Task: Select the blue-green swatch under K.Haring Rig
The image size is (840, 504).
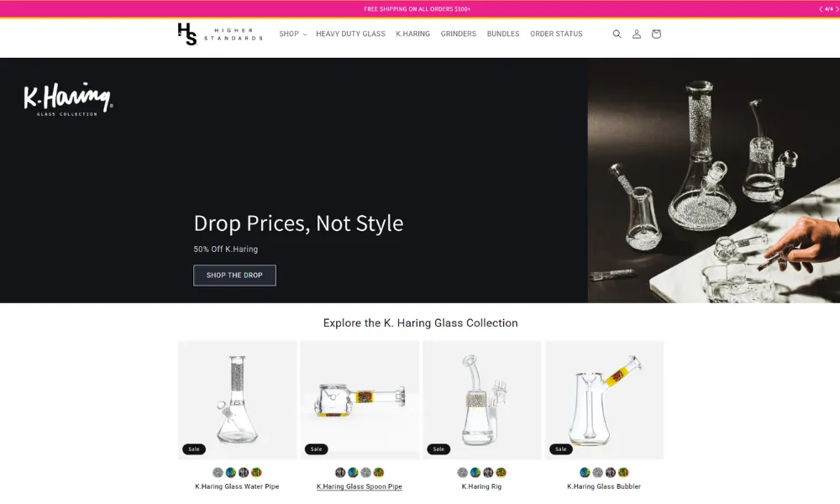Action: click(475, 473)
